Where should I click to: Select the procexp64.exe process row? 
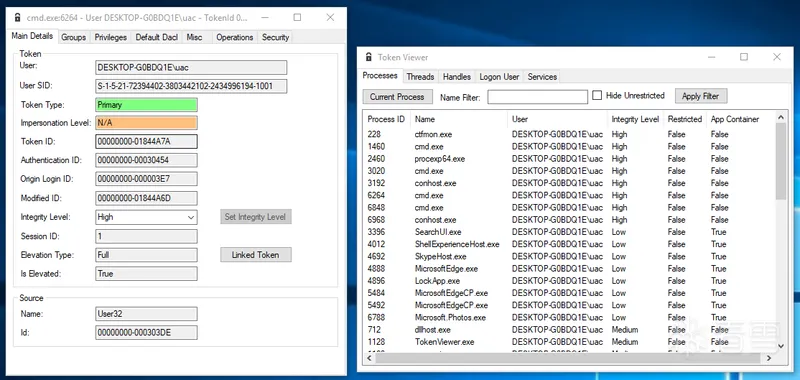click(569, 159)
